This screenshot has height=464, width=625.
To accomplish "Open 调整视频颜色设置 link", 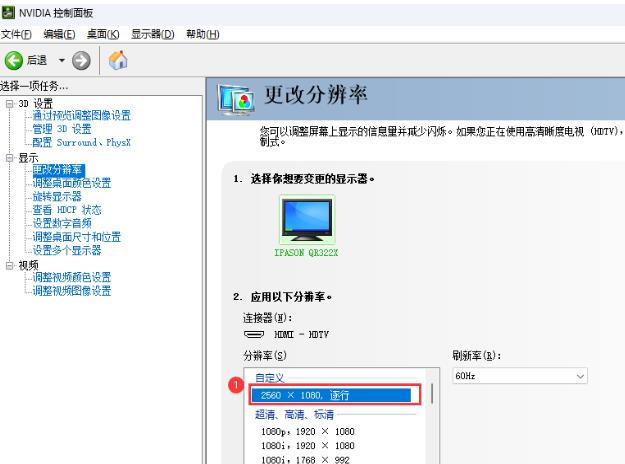I will [72, 277].
